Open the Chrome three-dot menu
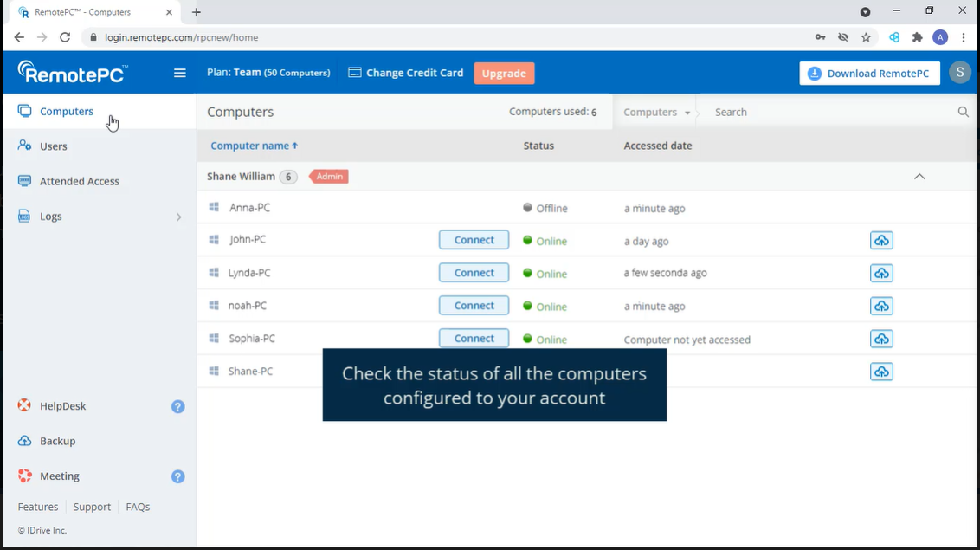Image resolution: width=980 pixels, height=550 pixels. tap(964, 37)
